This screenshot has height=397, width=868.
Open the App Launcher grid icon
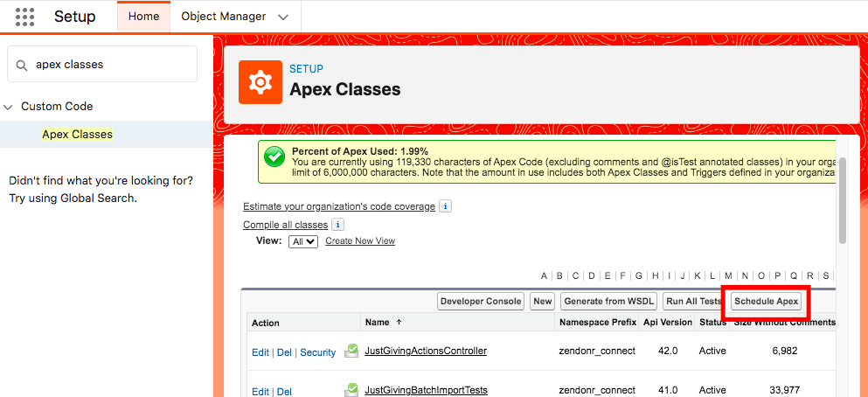tap(24, 17)
